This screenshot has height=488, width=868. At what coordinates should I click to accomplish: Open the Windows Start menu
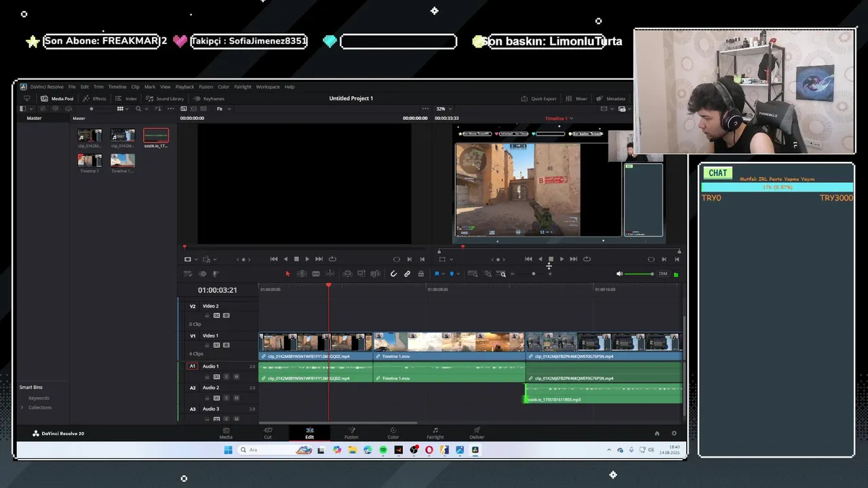(x=228, y=450)
